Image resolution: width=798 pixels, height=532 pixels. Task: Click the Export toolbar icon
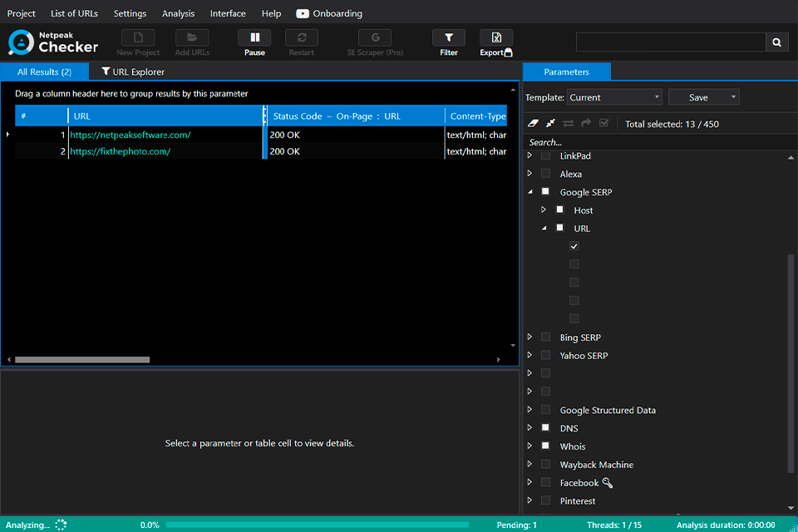coord(495,38)
